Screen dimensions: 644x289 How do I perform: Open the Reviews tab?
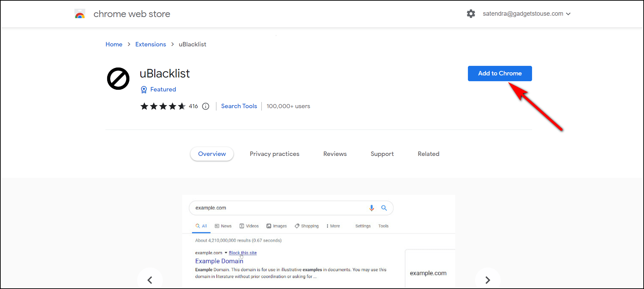point(335,154)
